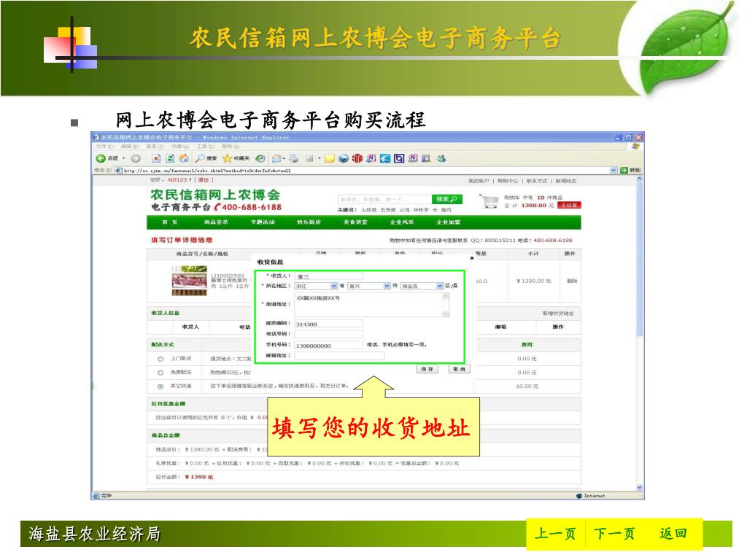This screenshot has height=560, width=747.
Task: Open the 新闻动态 link
Action: click(566, 181)
